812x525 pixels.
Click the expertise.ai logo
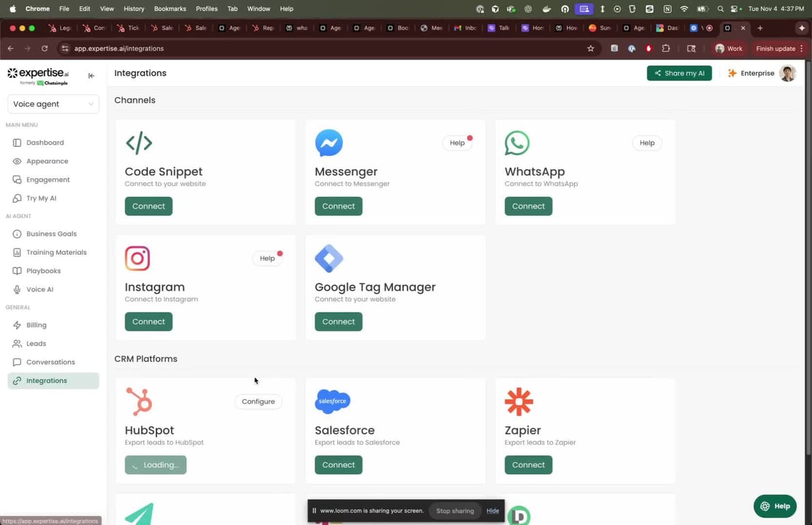click(x=38, y=76)
